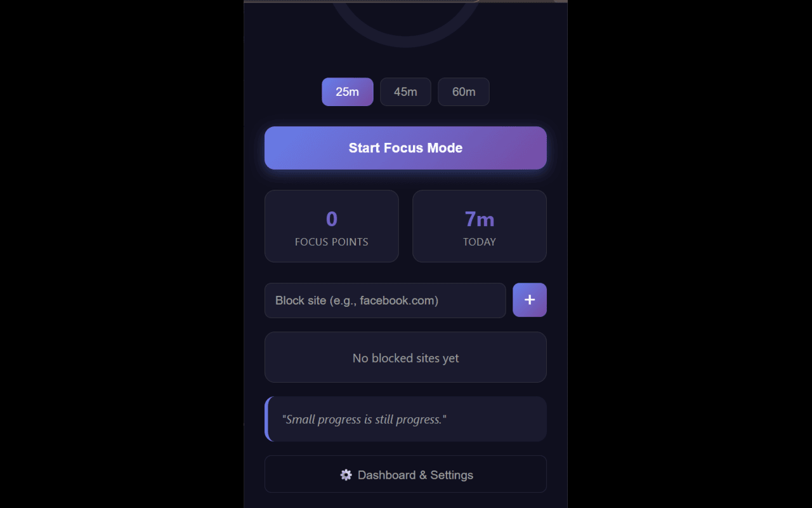This screenshot has height=508, width=812.
Task: Click the 7m today time value
Action: [479, 219]
